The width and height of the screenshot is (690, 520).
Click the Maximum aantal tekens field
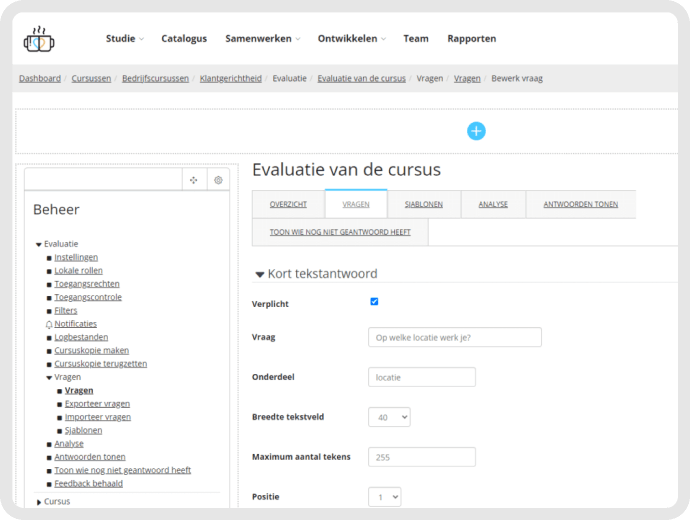pos(422,457)
